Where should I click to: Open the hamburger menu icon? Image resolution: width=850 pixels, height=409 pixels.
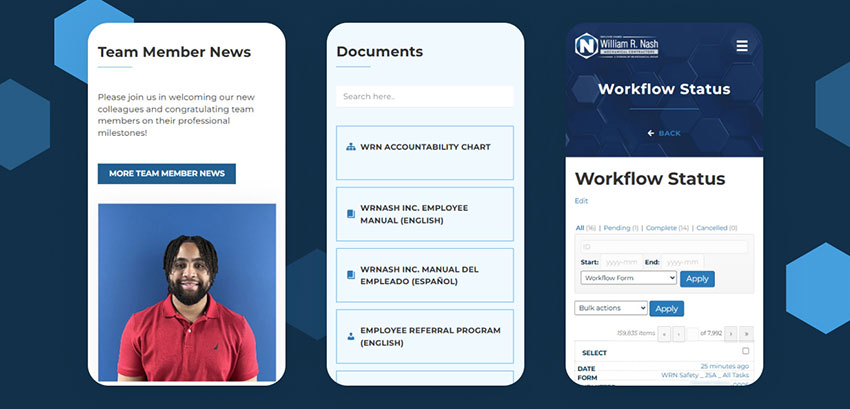click(741, 46)
